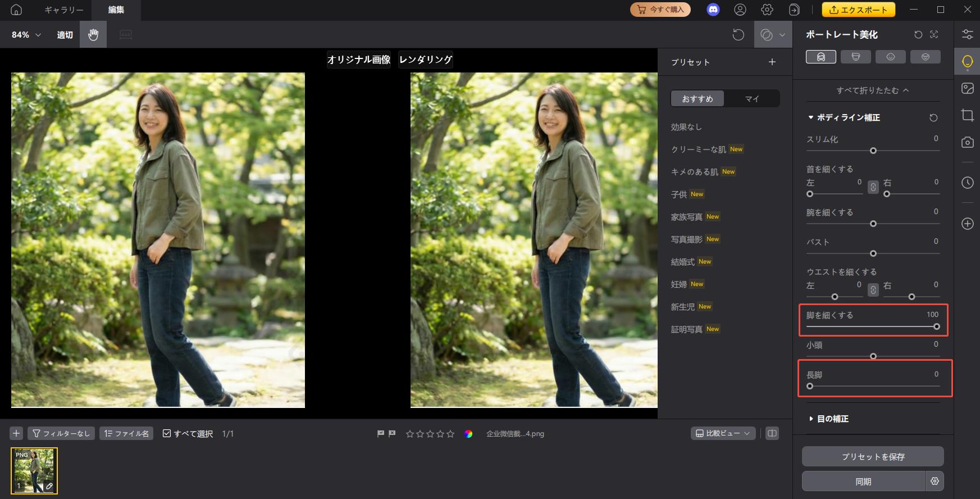
Task: Go to the home screen icon
Action: point(16,10)
